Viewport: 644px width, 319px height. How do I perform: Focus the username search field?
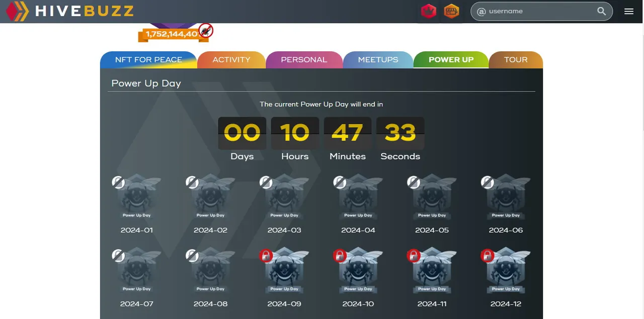click(541, 11)
